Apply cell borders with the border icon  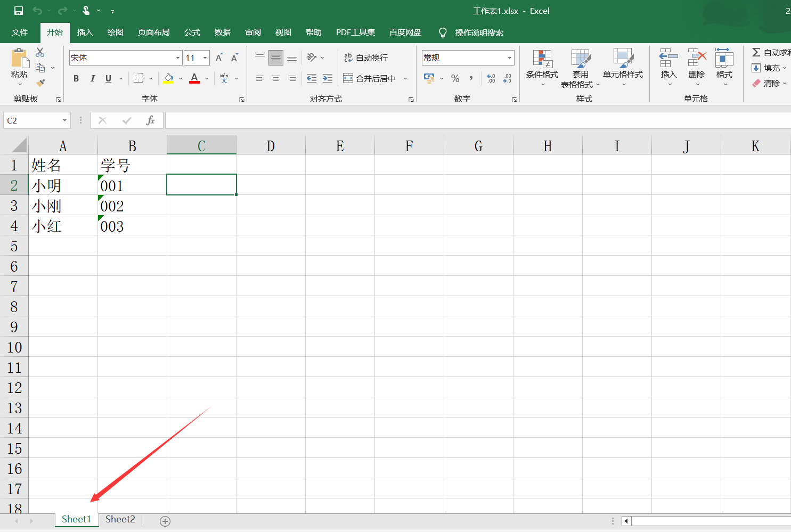138,78
